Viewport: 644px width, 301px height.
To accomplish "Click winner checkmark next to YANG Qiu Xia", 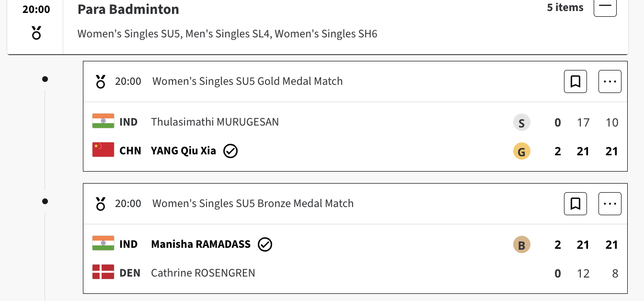I will coord(230,151).
